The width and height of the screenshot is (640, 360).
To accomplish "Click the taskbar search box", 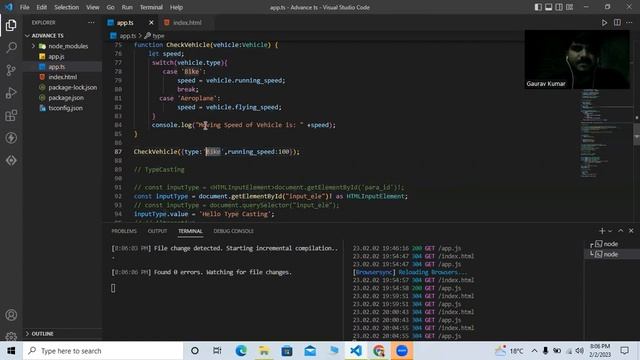I will 103,351.
